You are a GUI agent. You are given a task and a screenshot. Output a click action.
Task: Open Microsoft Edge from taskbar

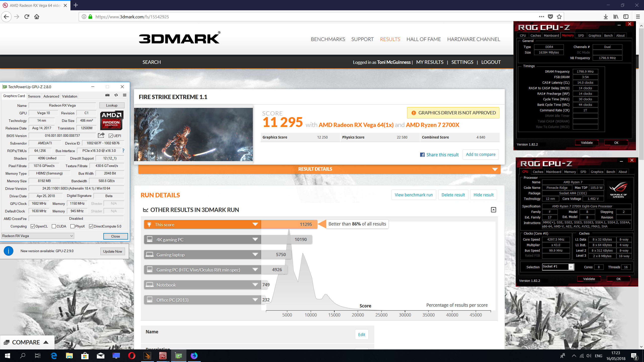tap(54, 356)
